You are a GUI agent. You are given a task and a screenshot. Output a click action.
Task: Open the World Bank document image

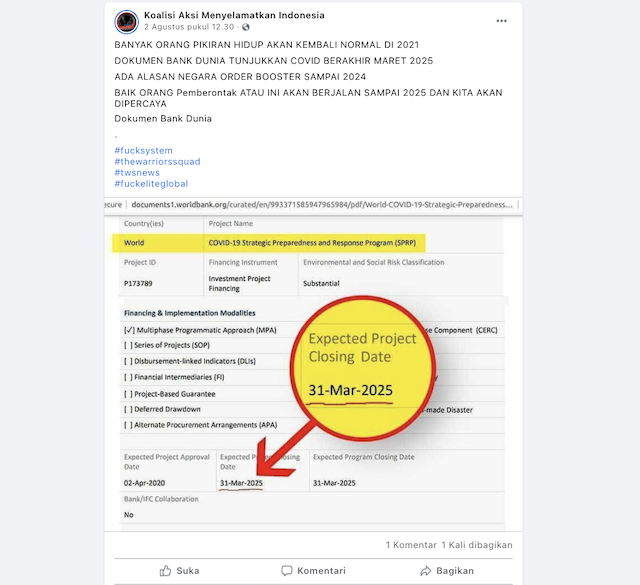coord(313,365)
